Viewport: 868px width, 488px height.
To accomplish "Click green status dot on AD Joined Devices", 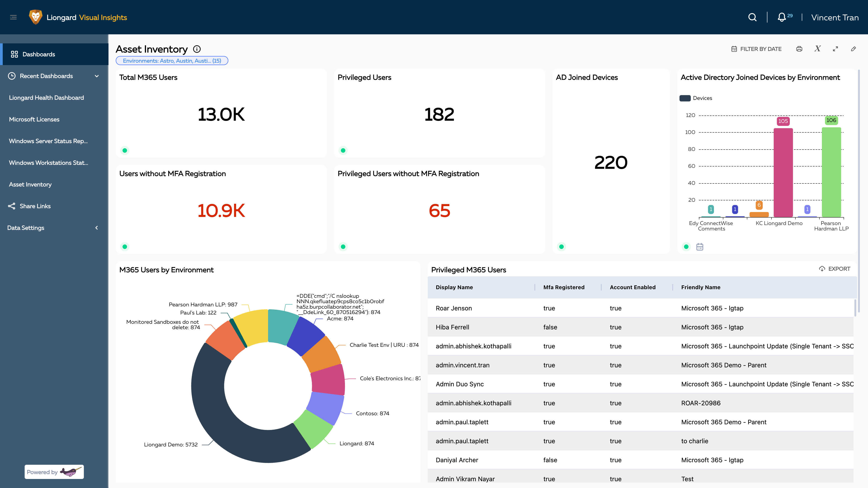I will click(x=561, y=247).
